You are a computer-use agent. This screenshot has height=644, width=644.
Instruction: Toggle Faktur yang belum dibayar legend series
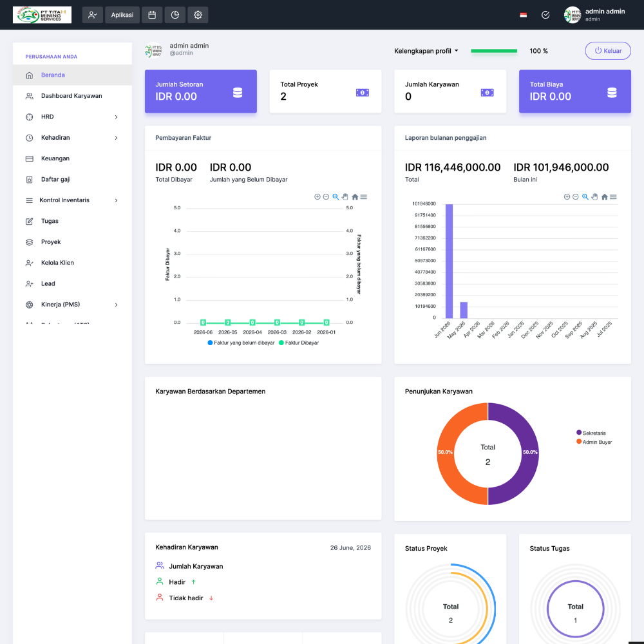[x=241, y=343]
